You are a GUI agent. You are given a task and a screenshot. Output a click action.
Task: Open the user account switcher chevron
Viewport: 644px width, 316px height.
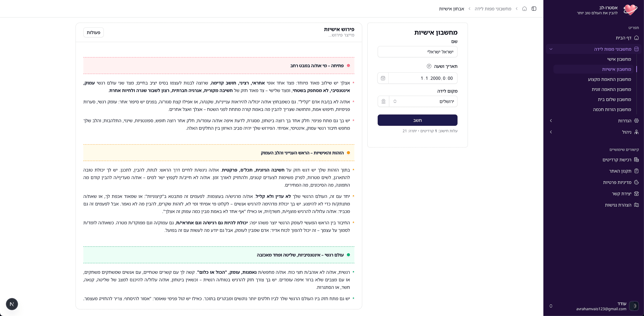[x=551, y=306]
